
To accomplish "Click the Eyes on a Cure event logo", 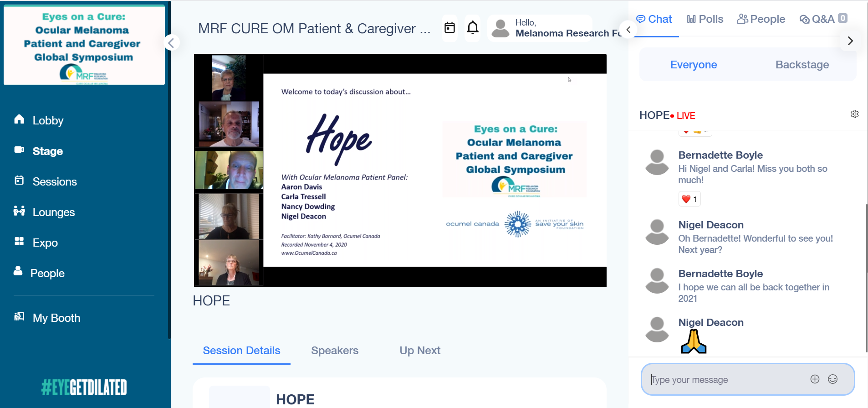I will tap(84, 46).
